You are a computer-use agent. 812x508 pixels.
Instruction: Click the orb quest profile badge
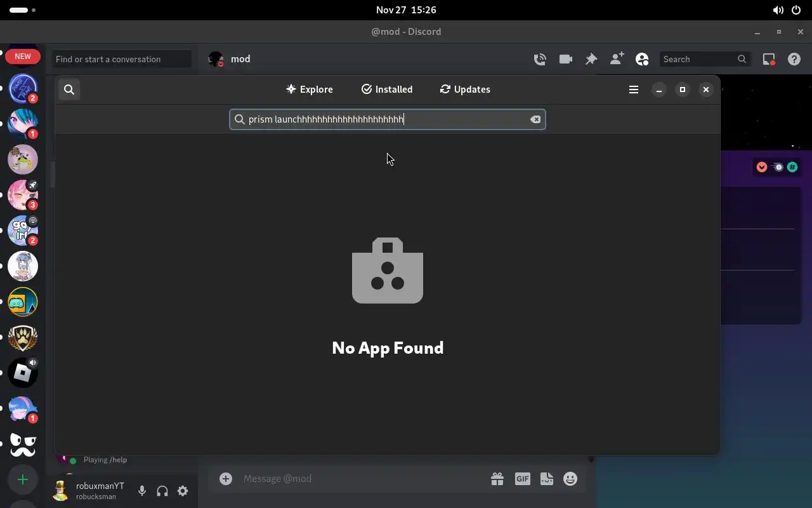tap(777, 167)
